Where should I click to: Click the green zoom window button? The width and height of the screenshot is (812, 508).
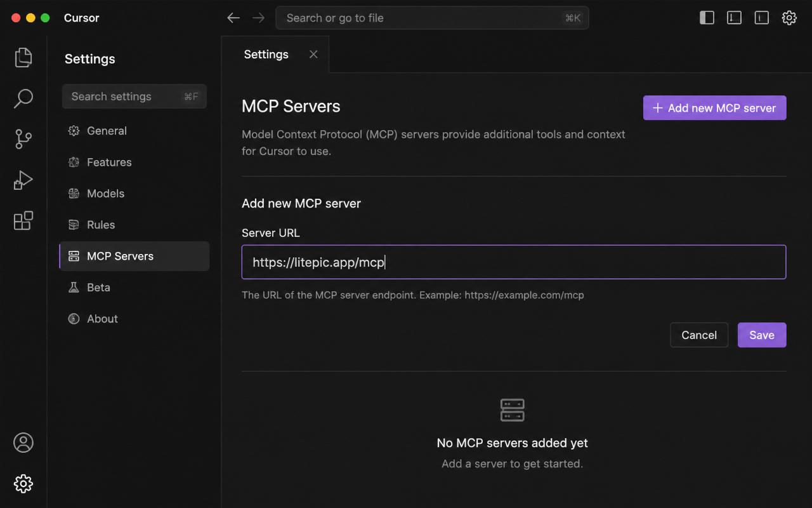(45, 18)
